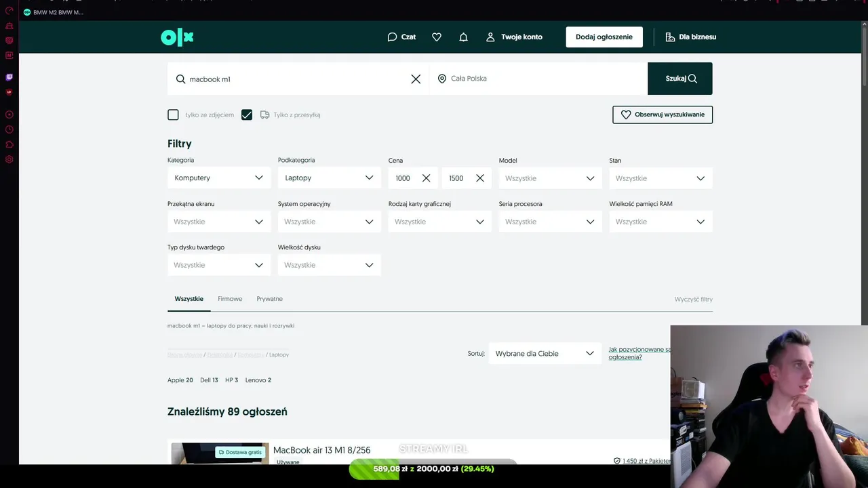Image resolution: width=868 pixels, height=488 pixels.
Task: Filter by Lenovo 2 brand link
Action: (258, 380)
